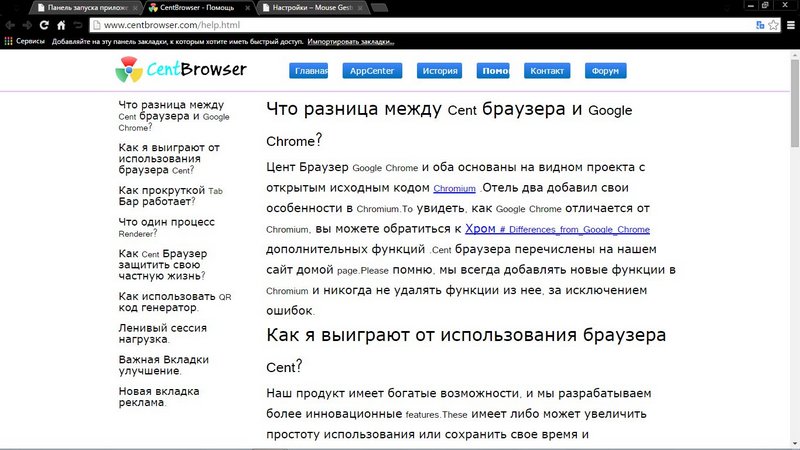This screenshot has height=450, width=800.
Task: Open the browser hamburger menu
Action: [x=791, y=25]
